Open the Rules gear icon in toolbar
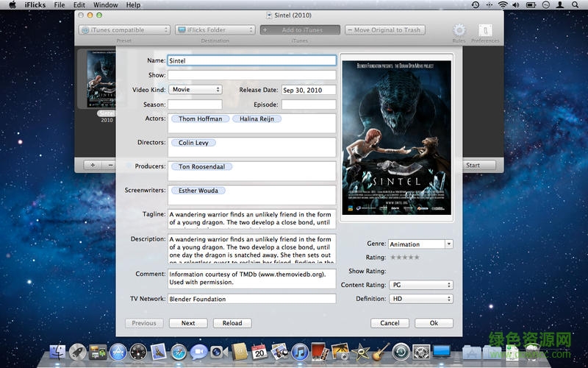 459,30
